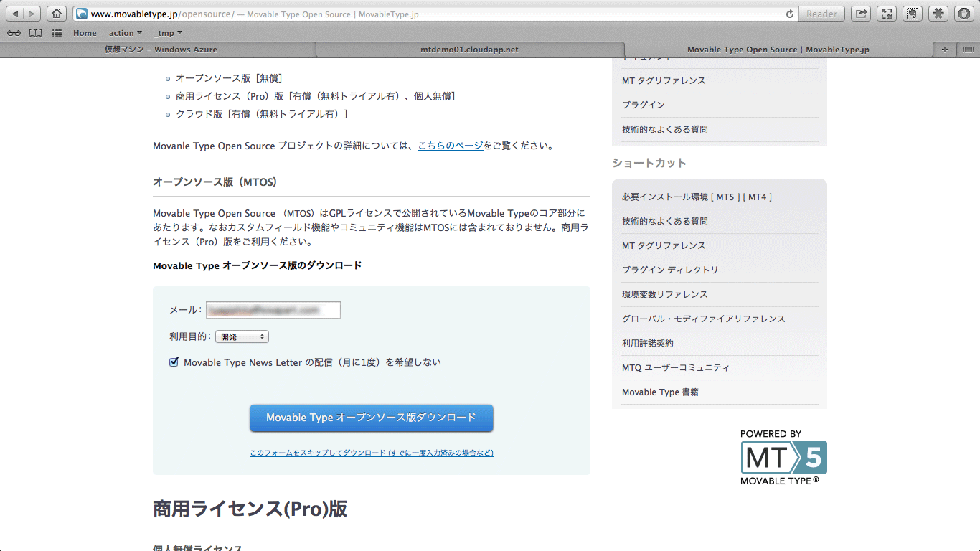The width and height of the screenshot is (980, 551).
Task: Click the Safari address bar URL
Action: click(430, 14)
